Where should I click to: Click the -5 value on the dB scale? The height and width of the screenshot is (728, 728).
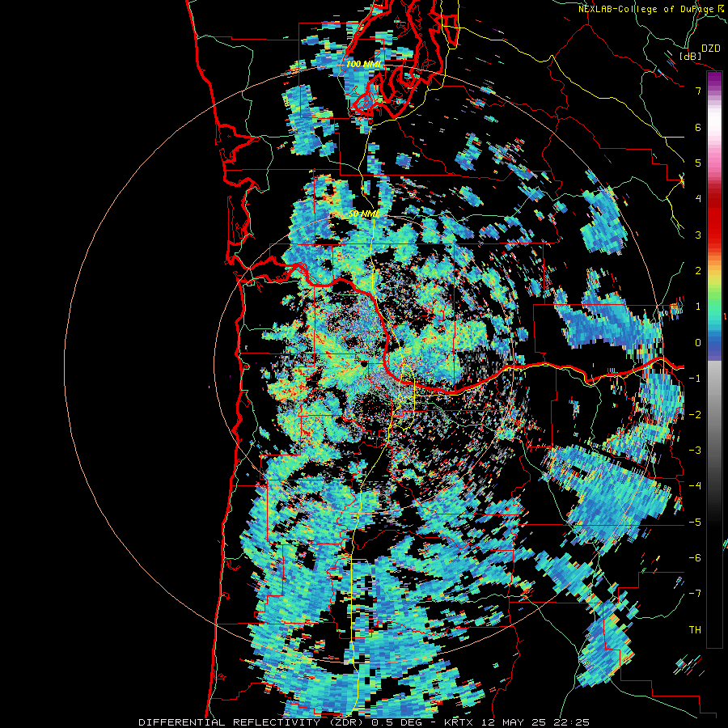pos(695,523)
